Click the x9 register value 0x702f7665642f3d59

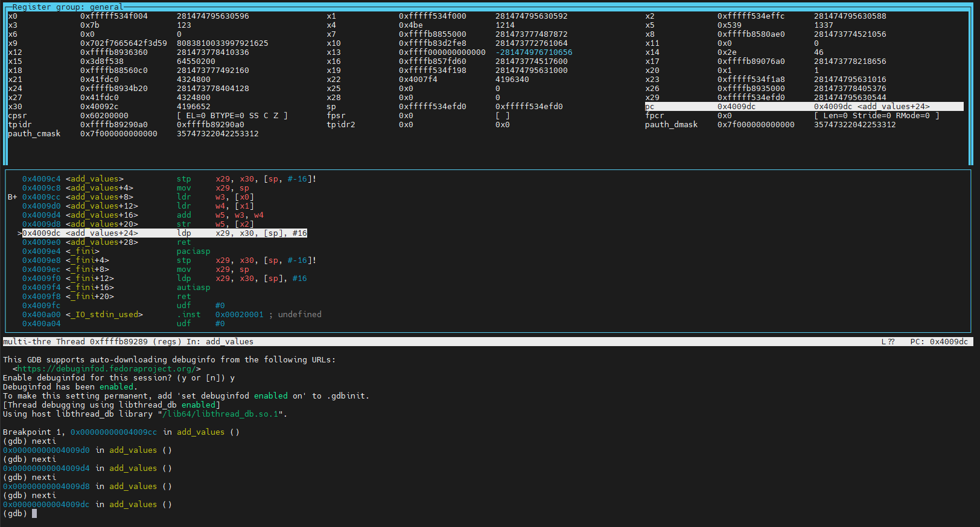tap(124, 43)
